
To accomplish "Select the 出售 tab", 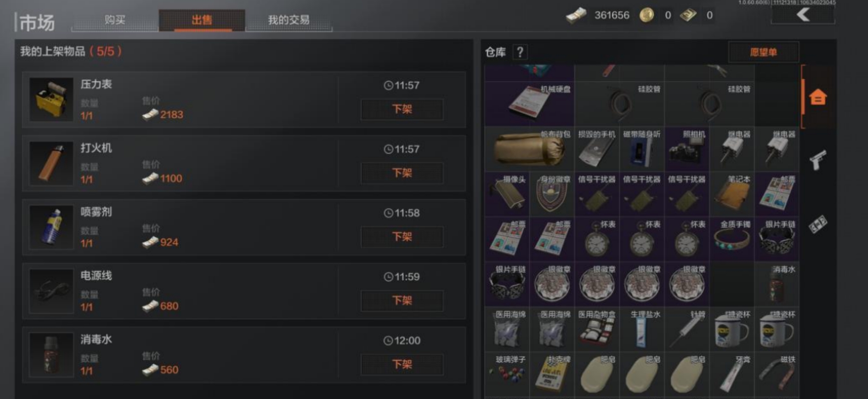I will point(202,20).
